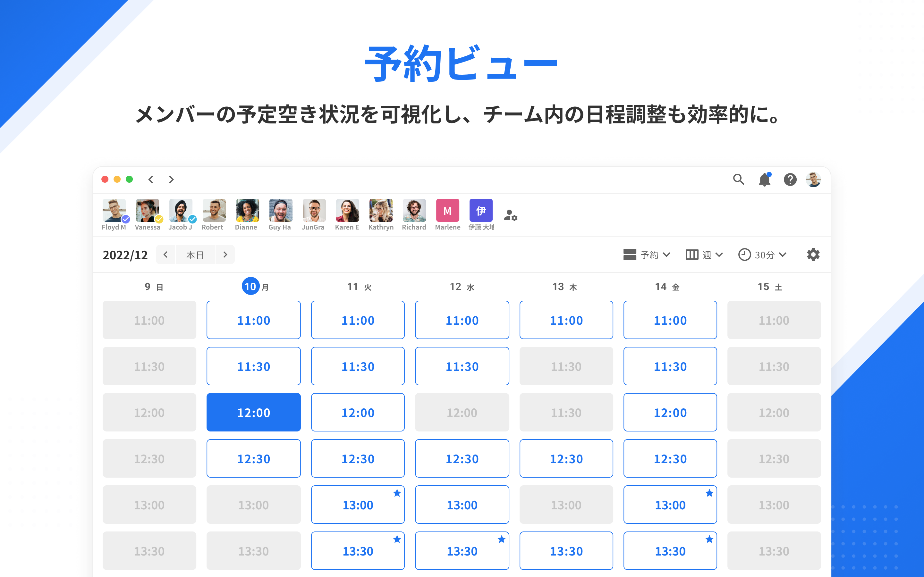Image resolution: width=924 pixels, height=577 pixels.
Task: Expand the 週 period dropdown
Action: point(704,255)
